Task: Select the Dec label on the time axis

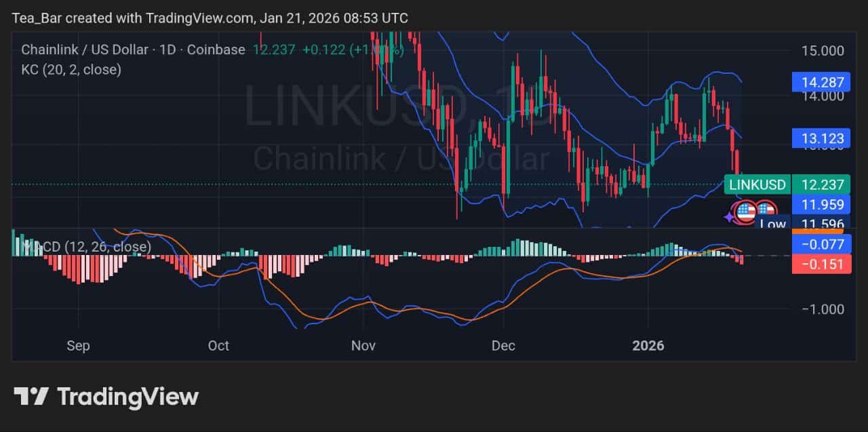Action: [x=503, y=346]
